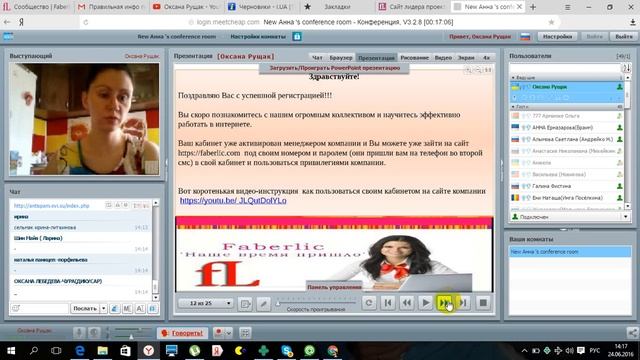
Task: Open the slide selector showing 12 из 25
Action: point(206,303)
